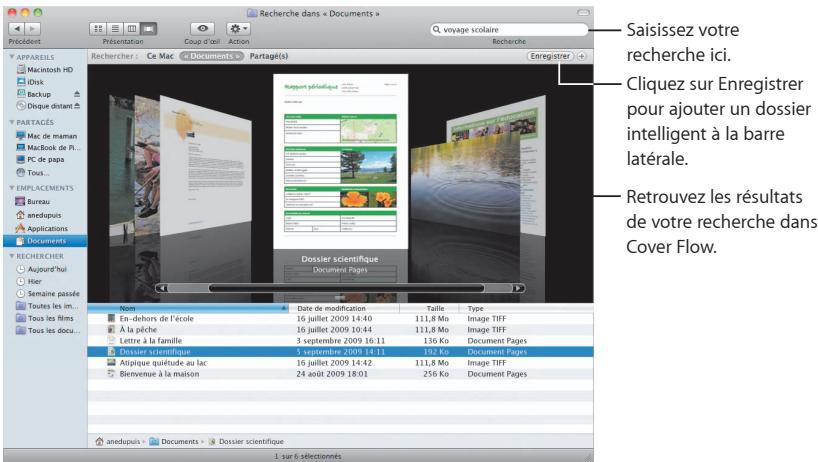Screen dimensions: 818x462
Task: Switch to column view mode
Action: tap(132, 29)
